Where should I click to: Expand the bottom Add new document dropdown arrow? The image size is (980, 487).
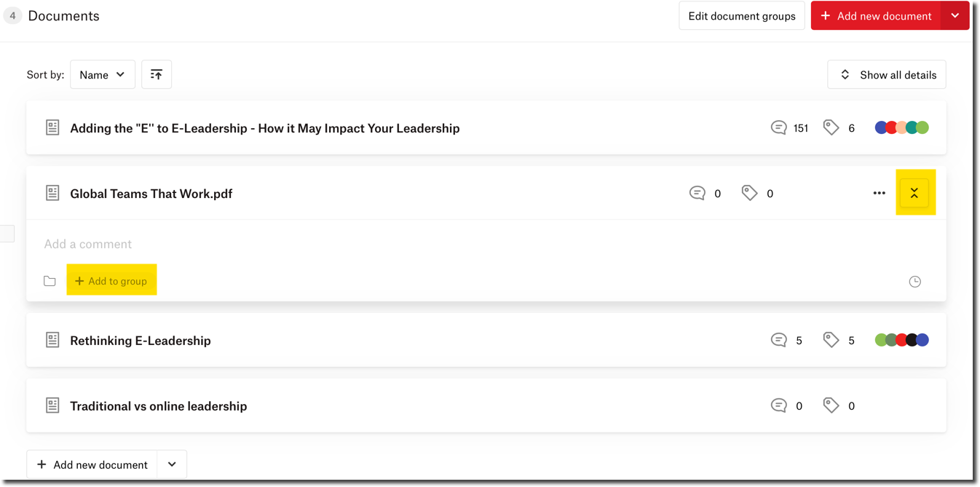(x=172, y=464)
